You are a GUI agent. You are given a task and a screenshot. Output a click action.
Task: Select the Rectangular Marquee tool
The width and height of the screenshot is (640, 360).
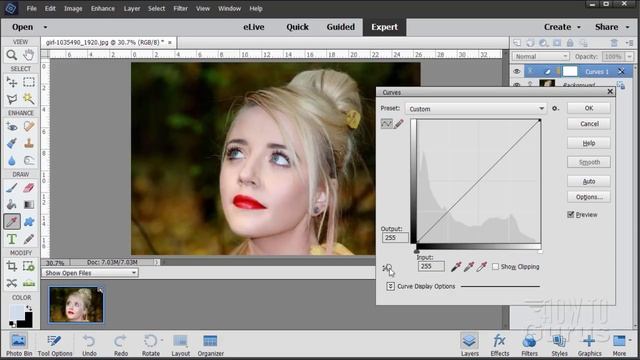(x=29, y=82)
